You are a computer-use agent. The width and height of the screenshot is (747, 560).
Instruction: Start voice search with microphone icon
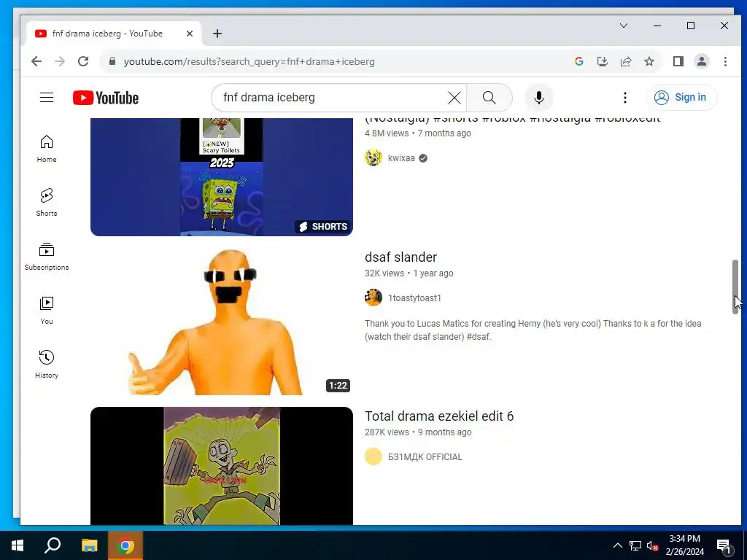[x=539, y=98]
